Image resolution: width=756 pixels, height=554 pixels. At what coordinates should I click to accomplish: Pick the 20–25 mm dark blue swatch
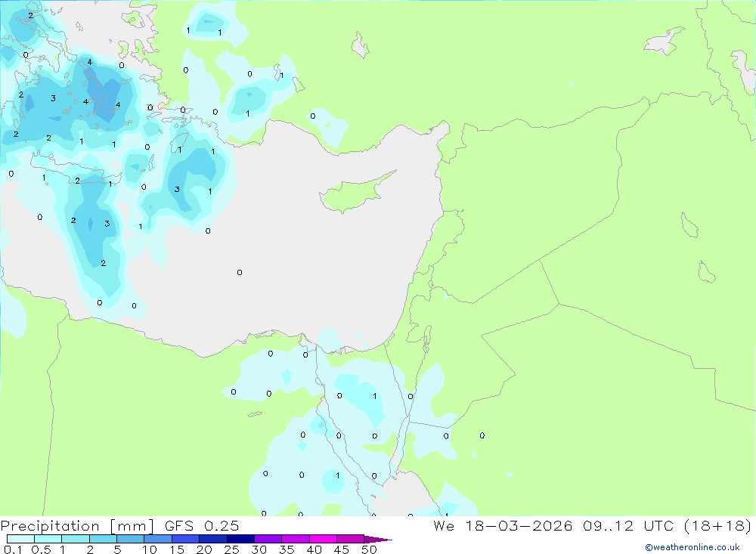pyautogui.click(x=213, y=539)
